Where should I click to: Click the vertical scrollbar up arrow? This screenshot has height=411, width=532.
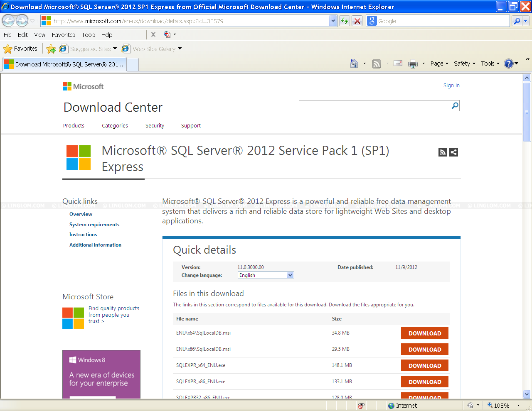click(x=527, y=78)
